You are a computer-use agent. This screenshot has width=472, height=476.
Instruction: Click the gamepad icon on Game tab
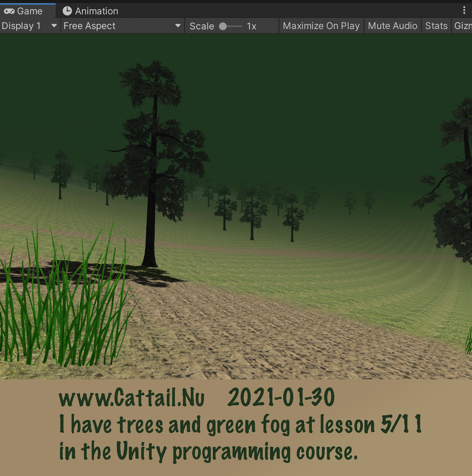(x=9, y=11)
